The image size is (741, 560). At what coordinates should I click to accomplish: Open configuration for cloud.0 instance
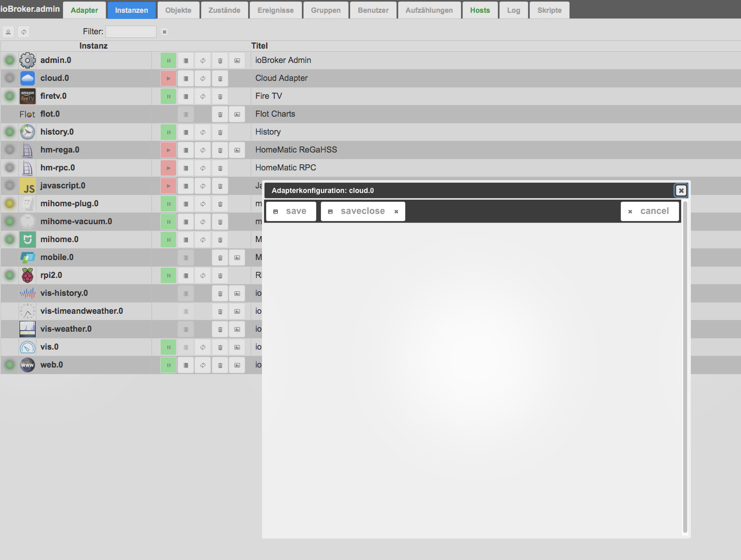pyautogui.click(x=186, y=78)
